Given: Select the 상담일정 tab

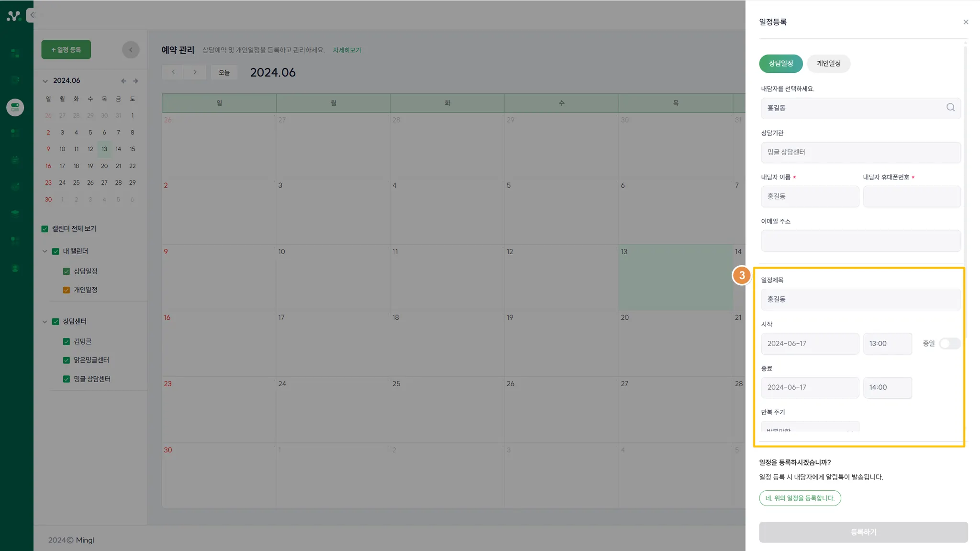Looking at the screenshot, I should 780,64.
